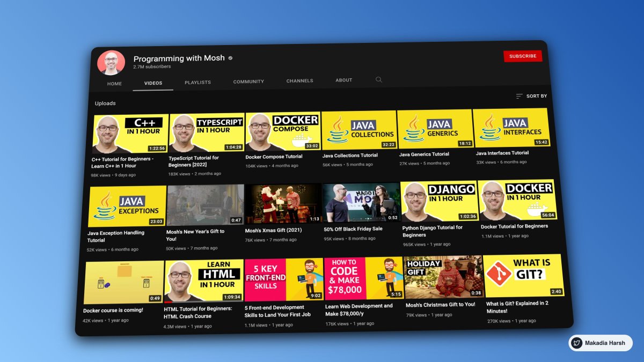Click the Programming with Mosh channel avatar

(111, 62)
